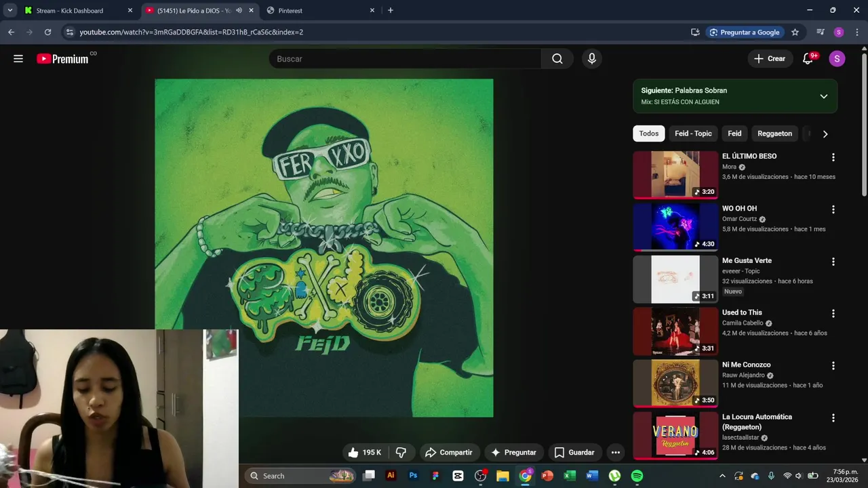Open a new Chrome tab
This screenshot has height=488, width=868.
[390, 10]
